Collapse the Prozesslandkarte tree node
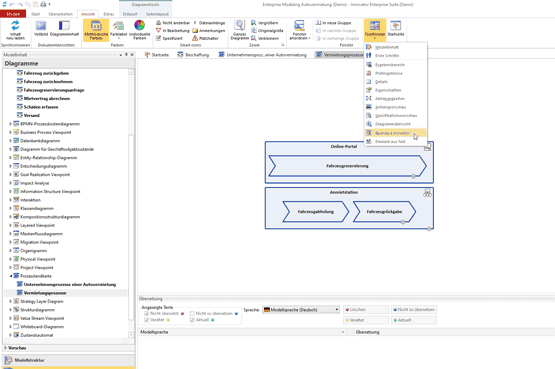The height and width of the screenshot is (369, 555). [x=10, y=276]
